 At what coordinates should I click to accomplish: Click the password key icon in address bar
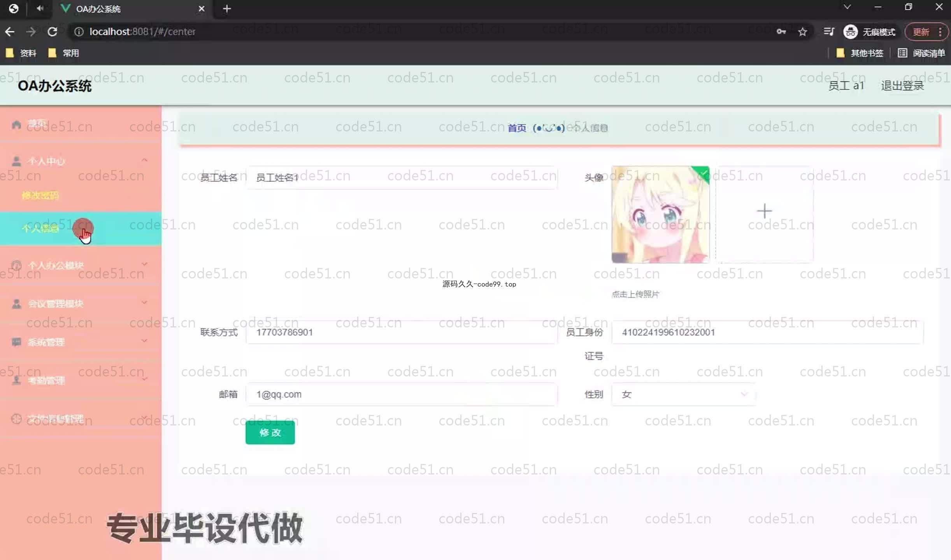click(781, 31)
